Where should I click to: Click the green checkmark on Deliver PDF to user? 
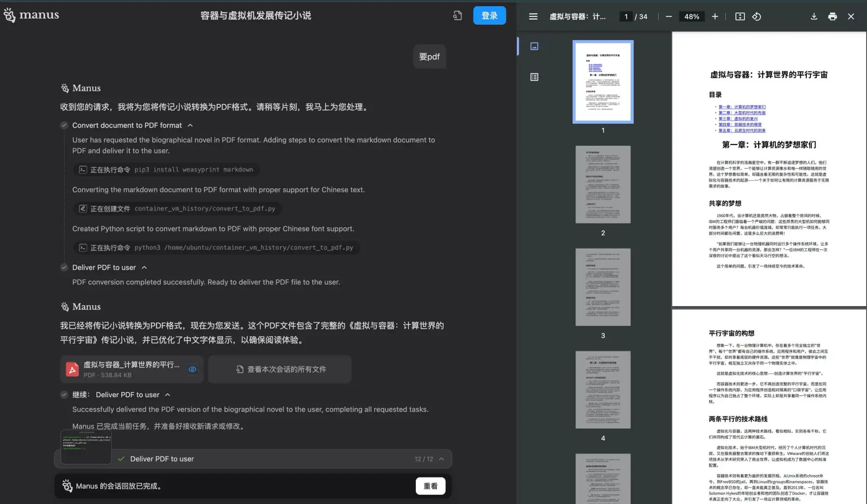(x=122, y=459)
